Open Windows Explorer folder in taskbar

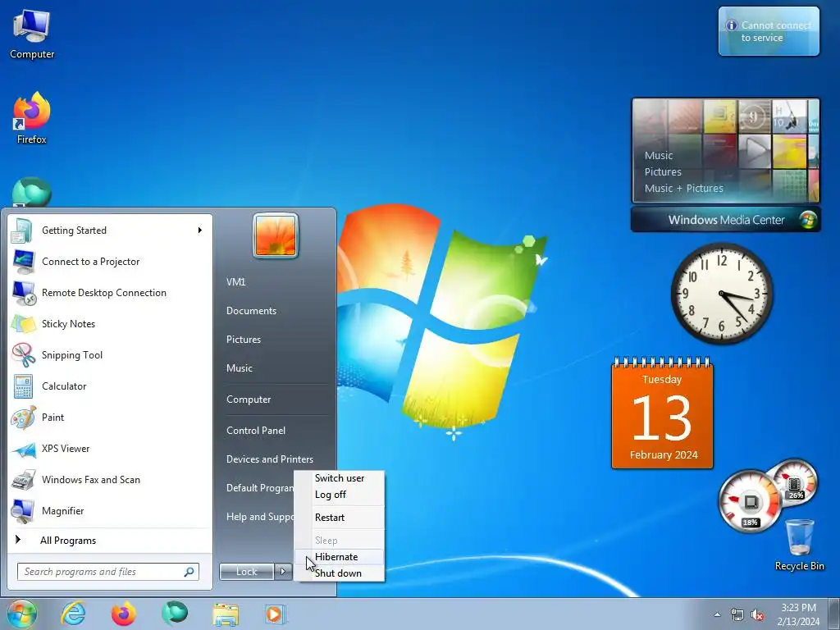(x=226, y=614)
